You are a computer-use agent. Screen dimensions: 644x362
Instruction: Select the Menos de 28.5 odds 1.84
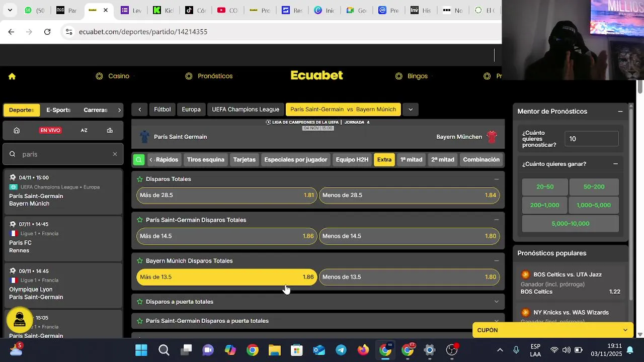409,195
